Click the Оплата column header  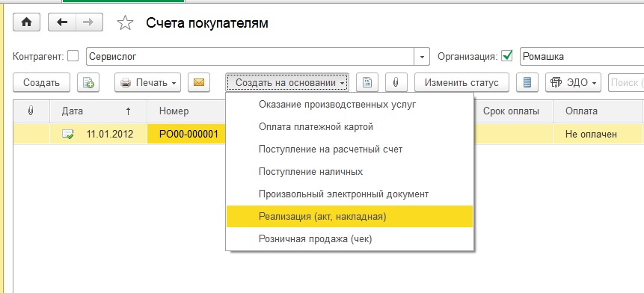pyautogui.click(x=598, y=111)
